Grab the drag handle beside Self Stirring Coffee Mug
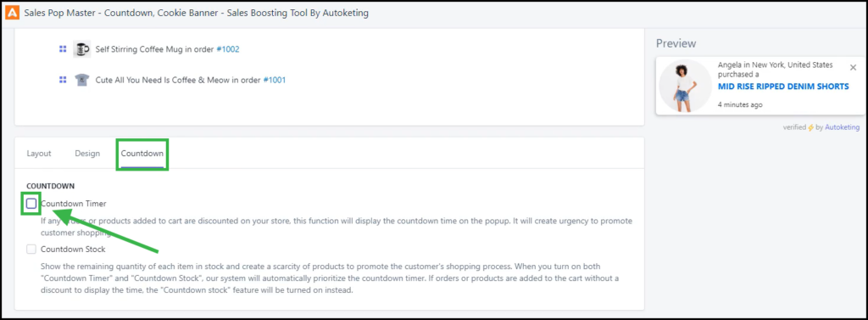 click(x=63, y=49)
